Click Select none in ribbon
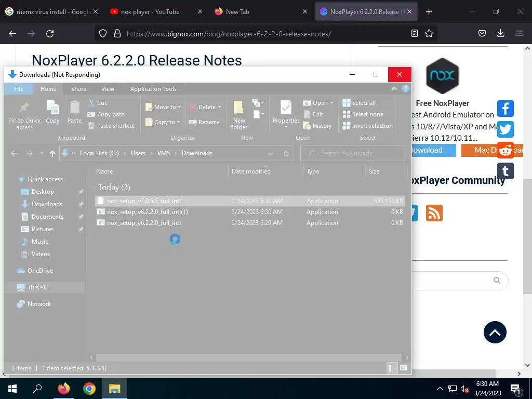 point(363,114)
